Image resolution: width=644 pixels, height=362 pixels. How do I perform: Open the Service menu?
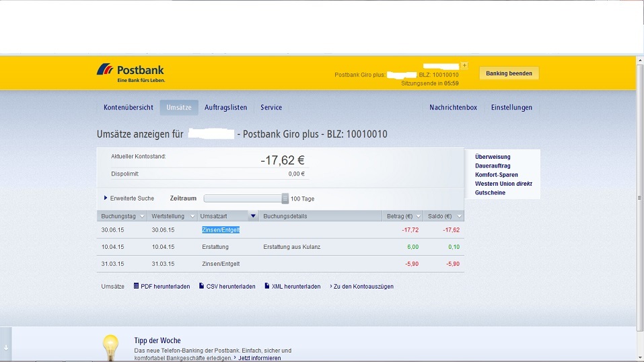coord(271,107)
